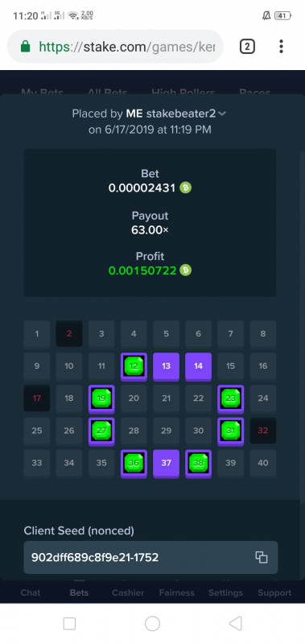Click keno tile number 20
Screen dimensions: 305x644
point(134,398)
